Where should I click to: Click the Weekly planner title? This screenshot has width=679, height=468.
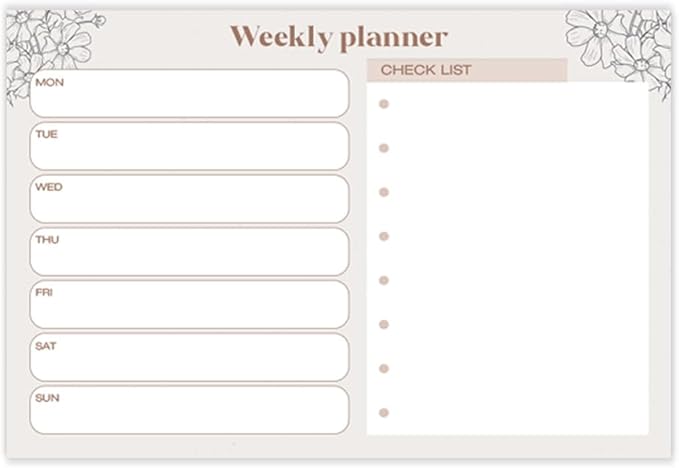pos(339,38)
